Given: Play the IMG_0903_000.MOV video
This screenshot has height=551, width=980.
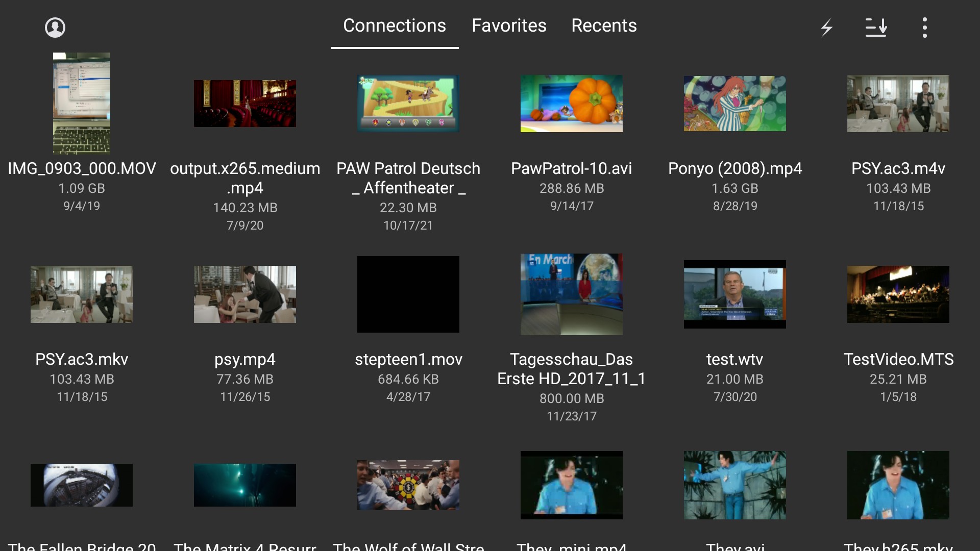Looking at the screenshot, I should point(81,103).
